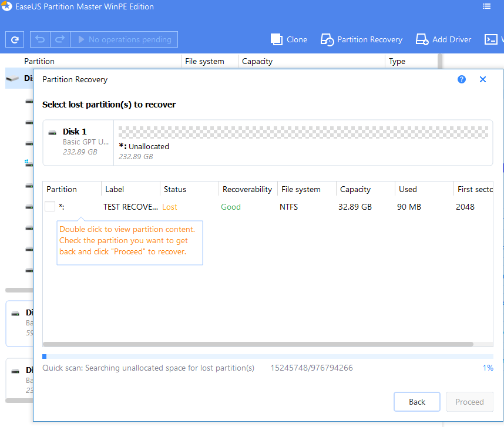Click the EaseUS app logo icon
This screenshot has width=504, height=427.
click(x=6, y=6)
